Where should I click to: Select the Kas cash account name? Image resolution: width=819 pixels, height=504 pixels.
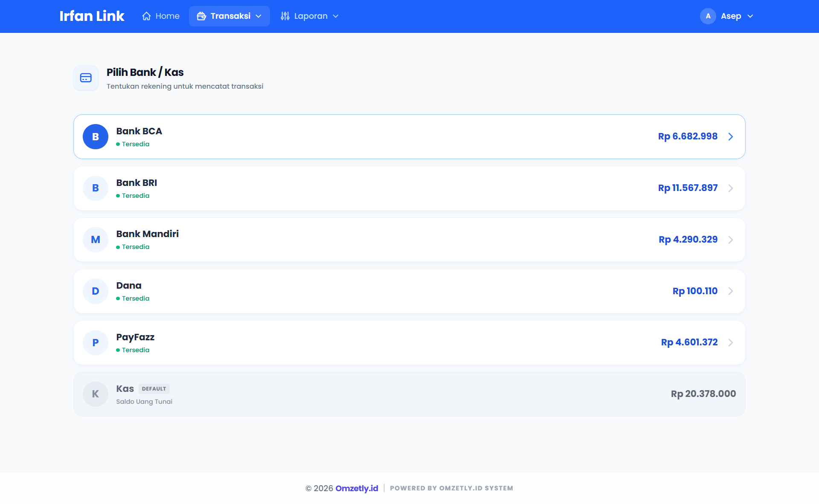point(125,389)
